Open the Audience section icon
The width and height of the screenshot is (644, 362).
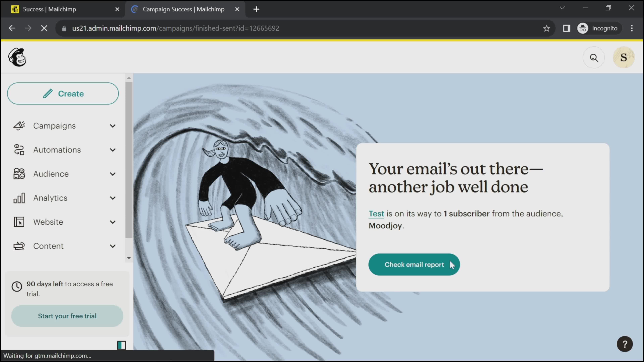[x=19, y=173]
